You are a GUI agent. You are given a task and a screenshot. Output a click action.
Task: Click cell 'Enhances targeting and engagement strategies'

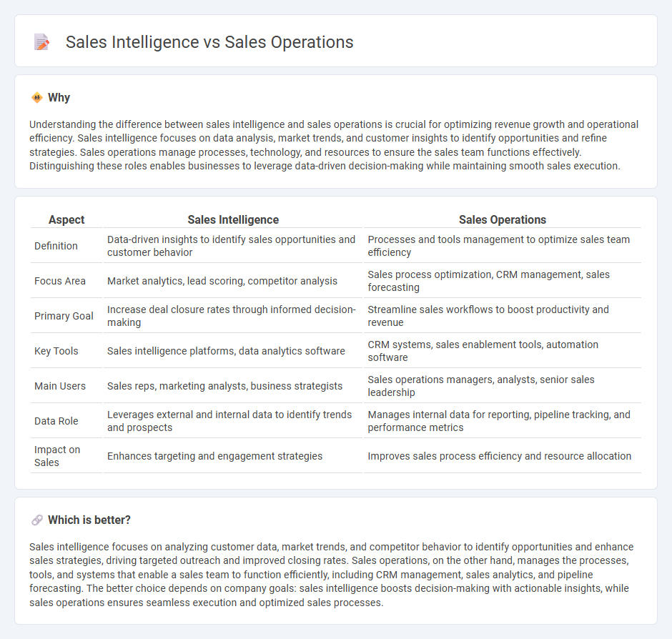point(233,457)
